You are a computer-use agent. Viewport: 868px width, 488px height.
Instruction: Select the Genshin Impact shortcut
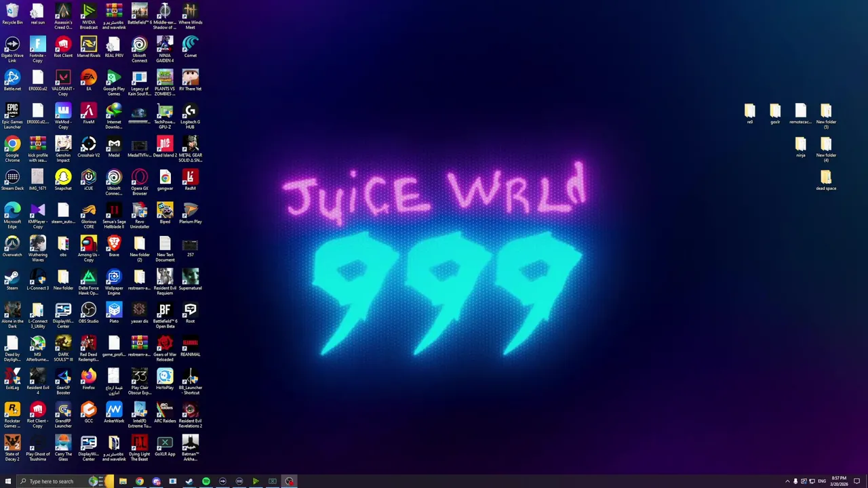pos(63,149)
